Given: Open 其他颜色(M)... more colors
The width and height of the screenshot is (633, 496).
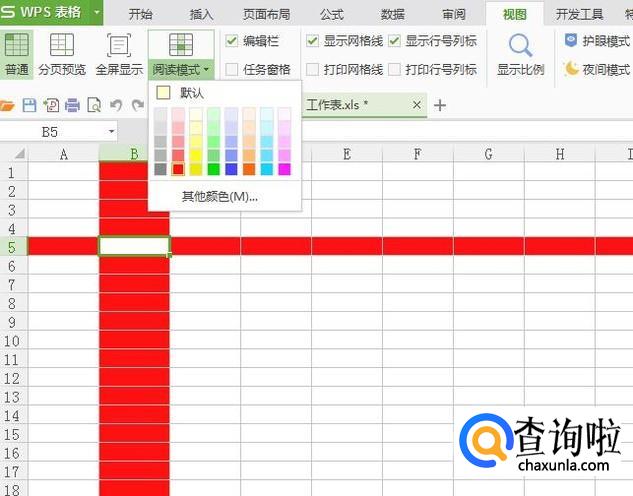Looking at the screenshot, I should [x=219, y=197].
